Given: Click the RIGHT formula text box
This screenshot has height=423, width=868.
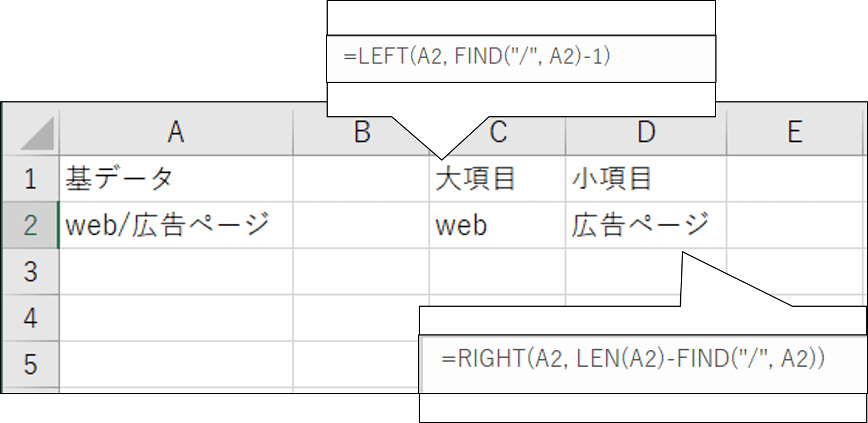Looking at the screenshot, I should (x=643, y=360).
